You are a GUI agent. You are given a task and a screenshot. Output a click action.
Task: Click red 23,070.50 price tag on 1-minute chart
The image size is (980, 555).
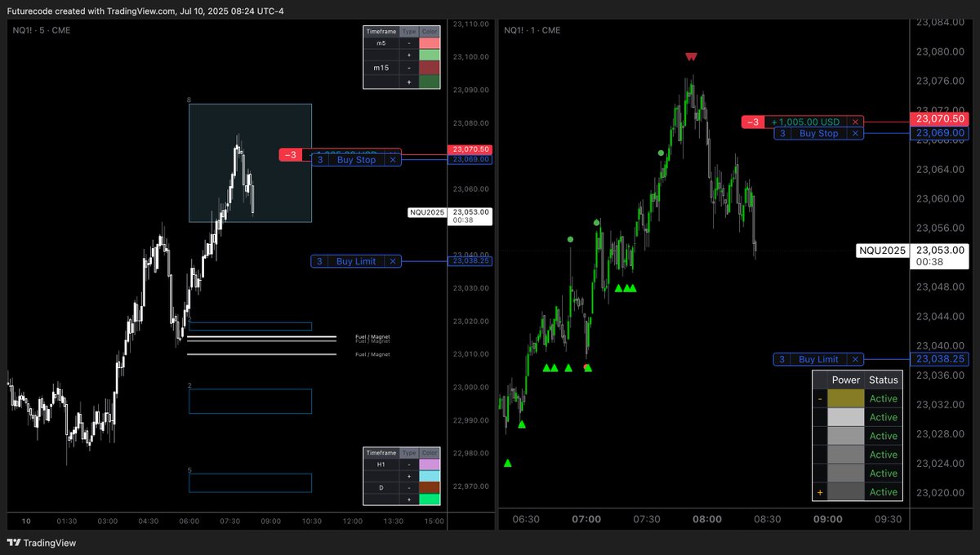point(941,118)
